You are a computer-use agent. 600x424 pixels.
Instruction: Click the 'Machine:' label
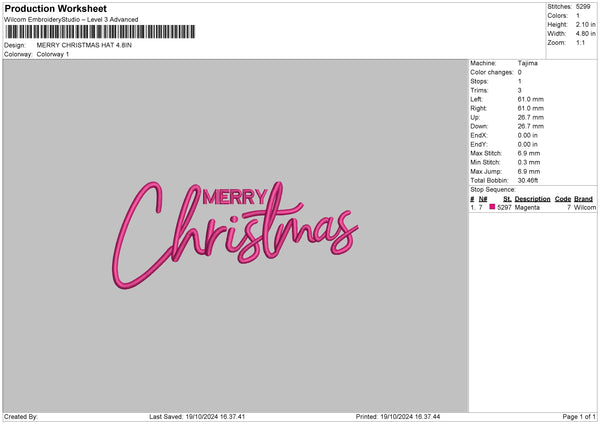click(483, 63)
